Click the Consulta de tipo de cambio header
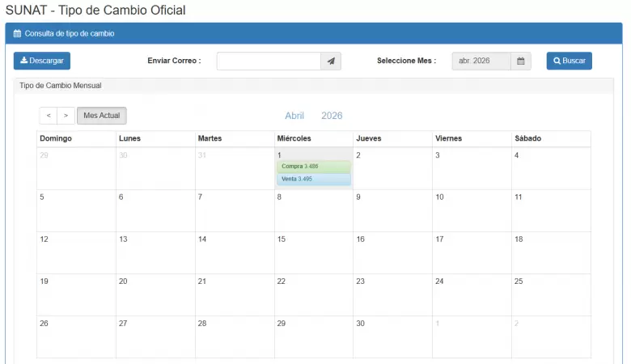 tap(70, 34)
